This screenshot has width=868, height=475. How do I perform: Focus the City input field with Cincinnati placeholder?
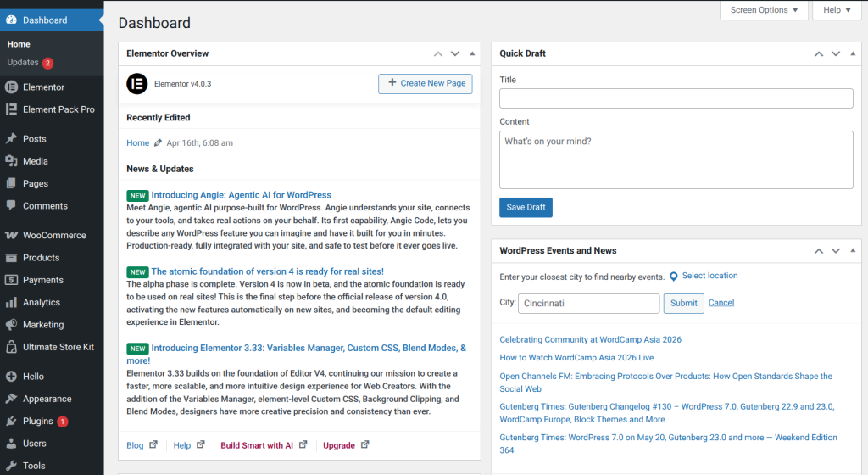[x=588, y=304]
